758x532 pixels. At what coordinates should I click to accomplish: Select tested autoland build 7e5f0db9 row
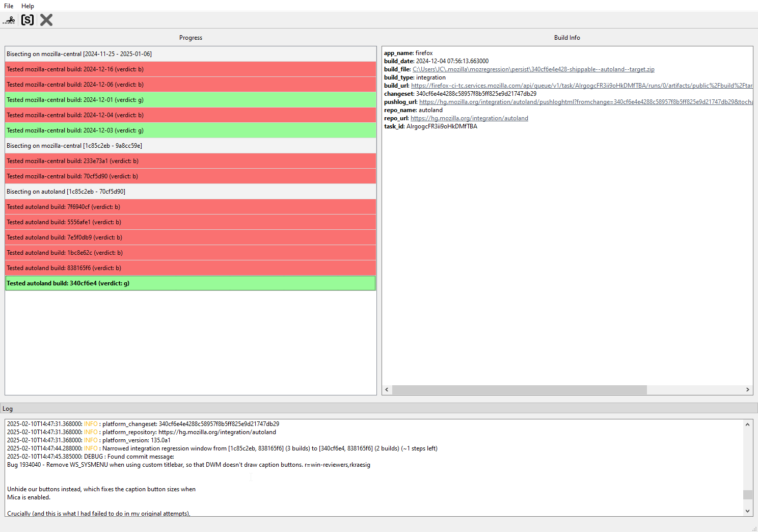tap(191, 237)
